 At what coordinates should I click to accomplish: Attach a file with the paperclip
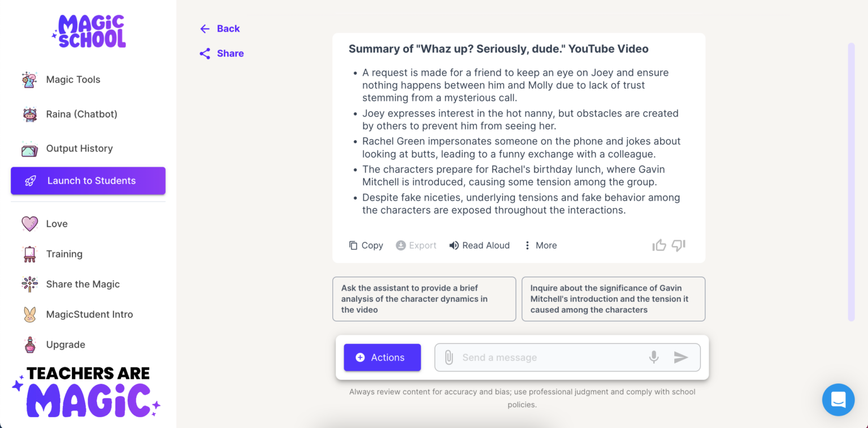point(449,357)
